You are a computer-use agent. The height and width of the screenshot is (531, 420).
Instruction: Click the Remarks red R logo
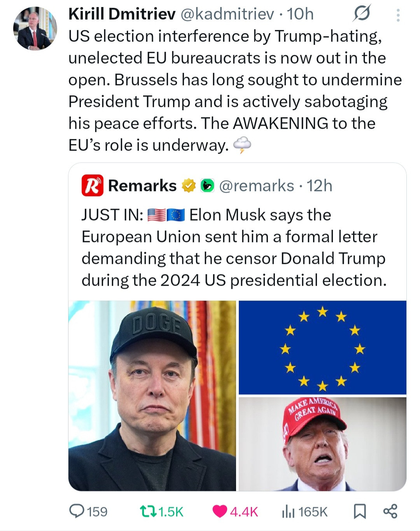(92, 186)
